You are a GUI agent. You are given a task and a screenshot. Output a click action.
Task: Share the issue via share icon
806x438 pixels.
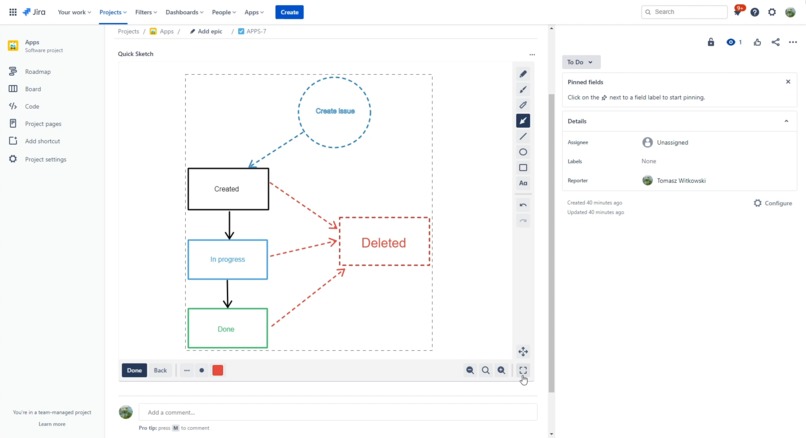click(775, 42)
